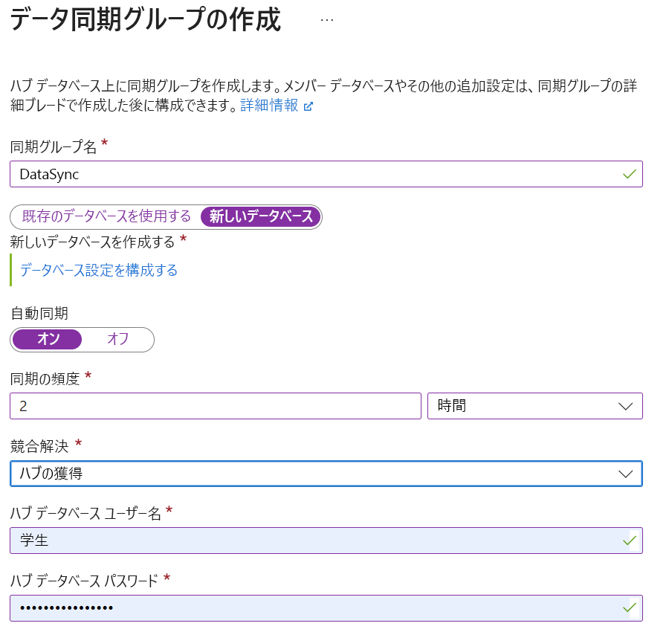Keep automatic sync enabled by clicking オン
Screen dimensions: 672x629
click(47, 340)
